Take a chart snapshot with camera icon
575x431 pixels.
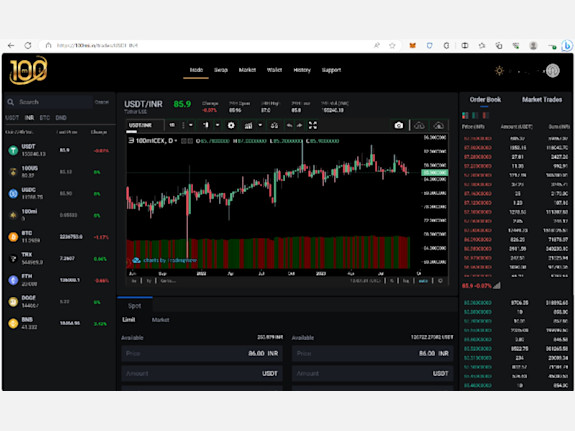coord(399,125)
